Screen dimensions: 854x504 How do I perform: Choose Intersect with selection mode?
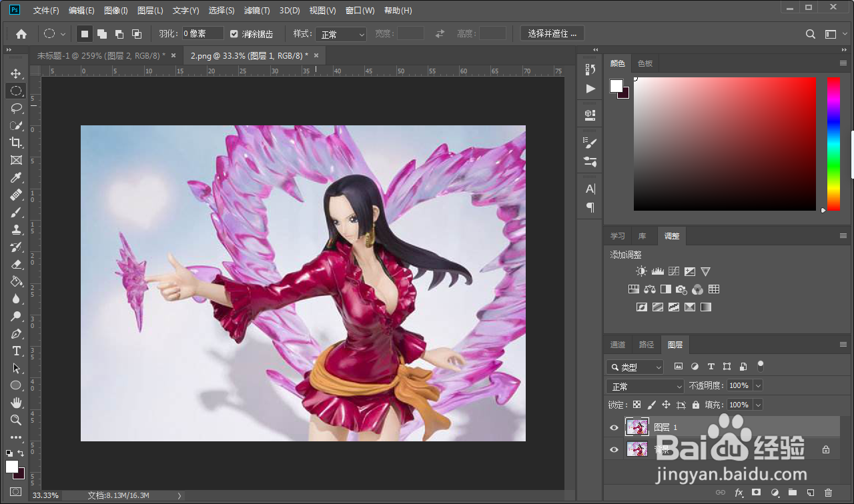[137, 34]
